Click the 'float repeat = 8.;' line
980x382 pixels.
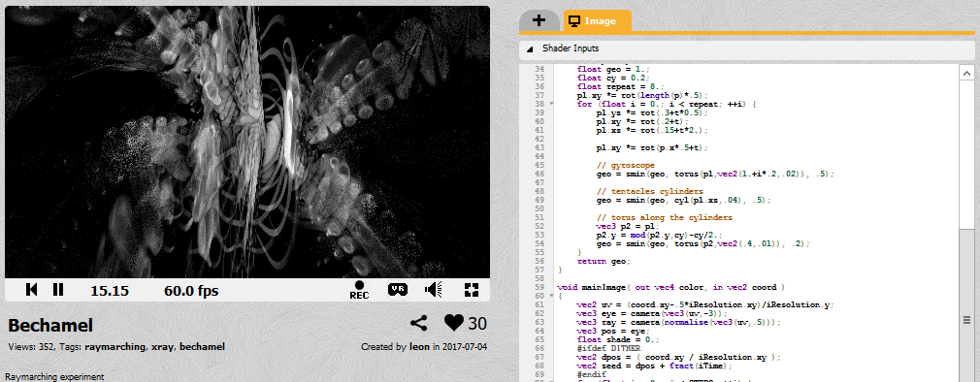(621, 86)
